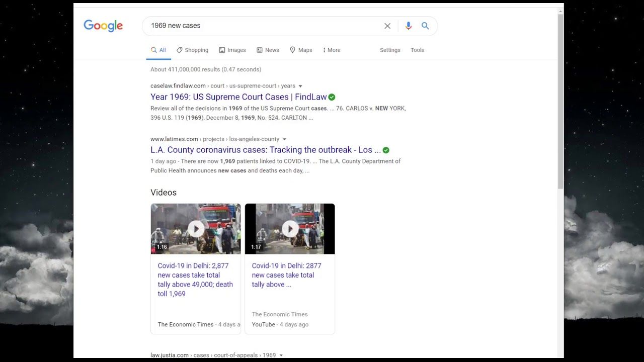Open the search Tools button

coord(417,50)
